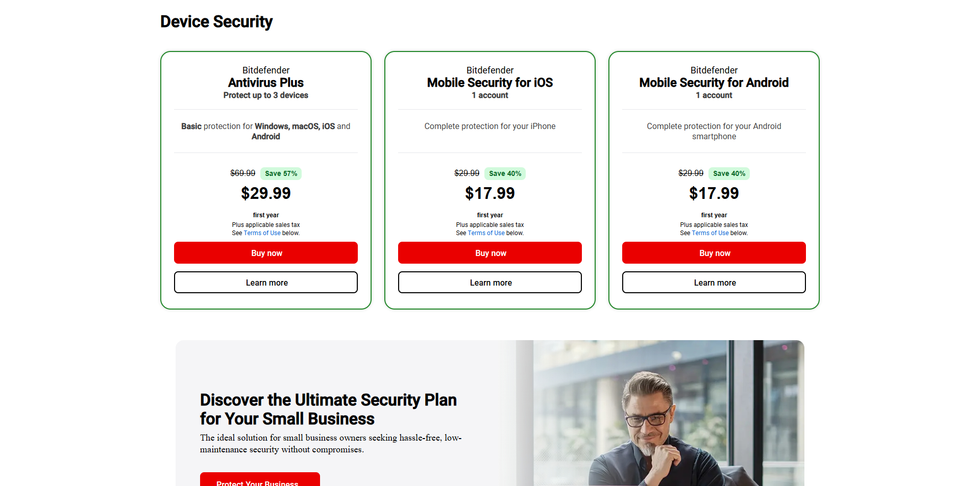Click the Protect Your Business button
Screen dimensions: 980x486
point(260,482)
